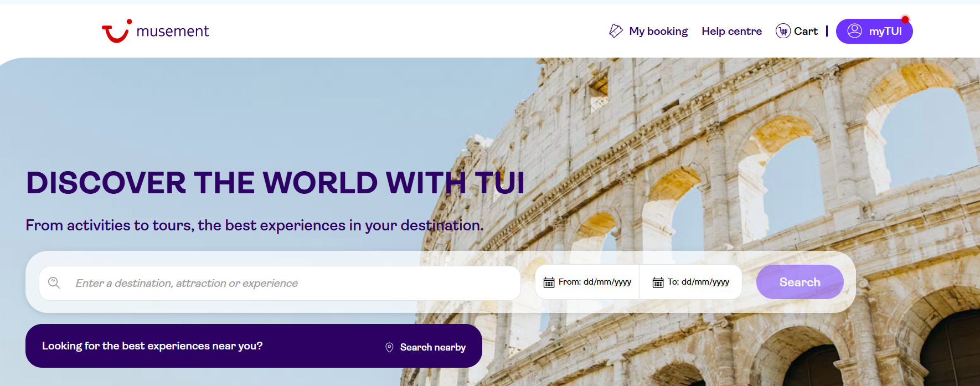Open the Help centre link

click(731, 32)
